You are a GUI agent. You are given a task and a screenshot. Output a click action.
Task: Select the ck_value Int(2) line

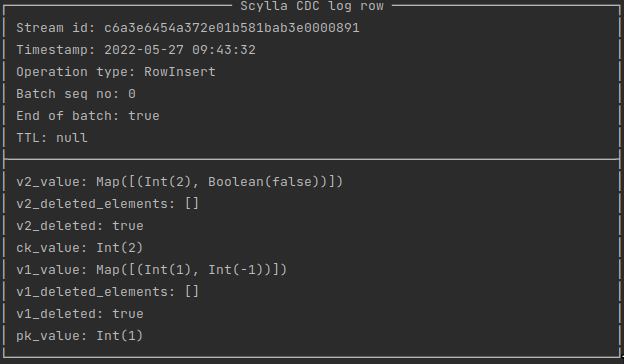click(x=80, y=248)
